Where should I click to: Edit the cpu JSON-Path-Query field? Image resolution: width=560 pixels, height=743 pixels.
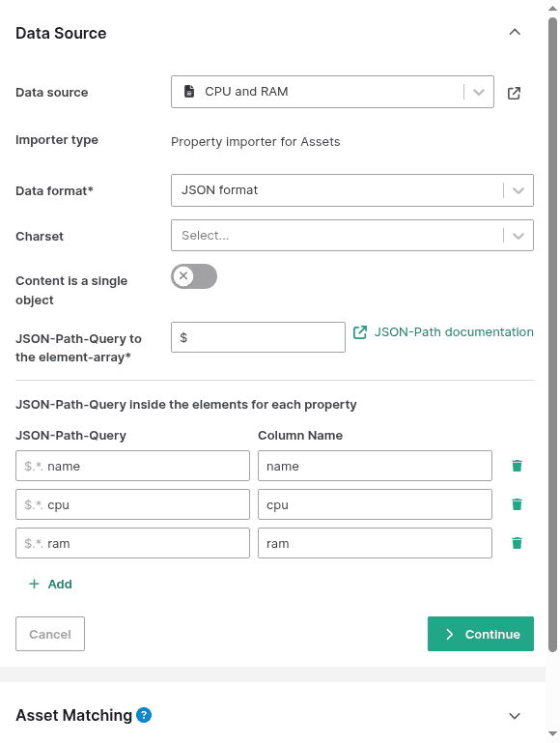pos(132,504)
